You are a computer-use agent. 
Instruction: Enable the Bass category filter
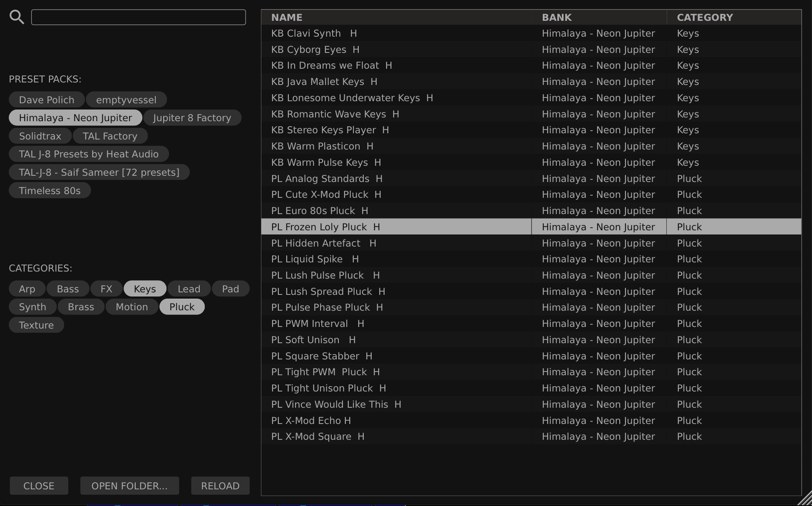coord(68,289)
